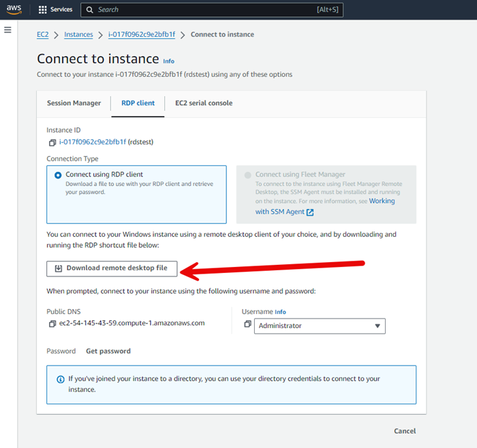The height and width of the screenshot is (448, 477).
Task: Click the download icon in remote desktop button
Action: click(x=59, y=268)
